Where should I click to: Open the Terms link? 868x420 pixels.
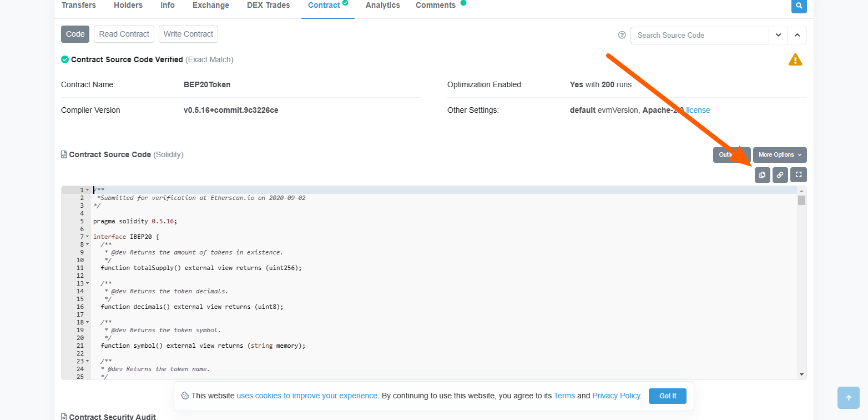click(564, 396)
